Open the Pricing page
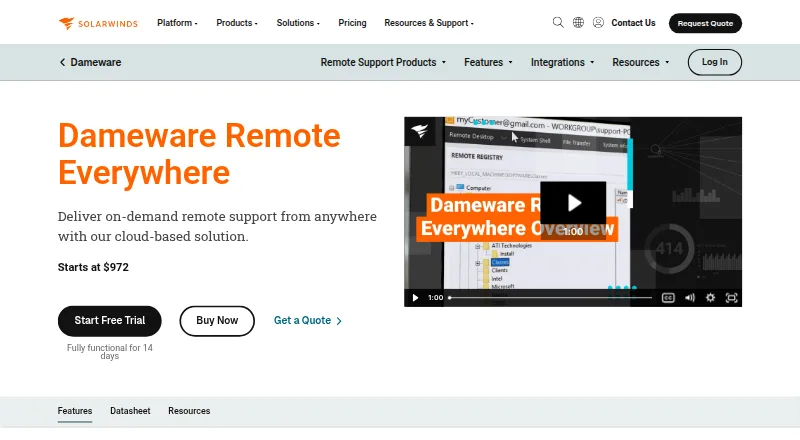 [x=352, y=23]
